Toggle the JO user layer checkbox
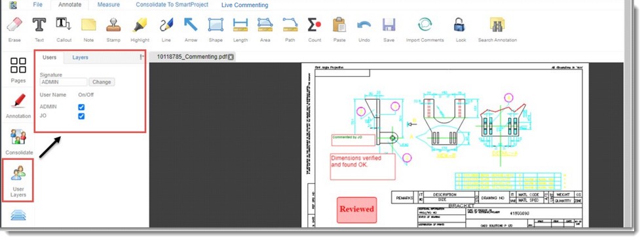Screen dimensions: 644x241 [81, 117]
